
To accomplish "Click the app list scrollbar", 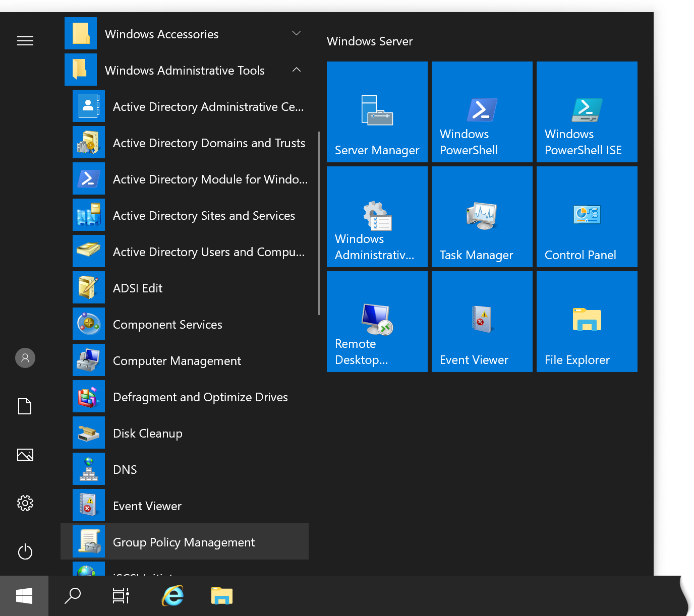I will [319, 223].
